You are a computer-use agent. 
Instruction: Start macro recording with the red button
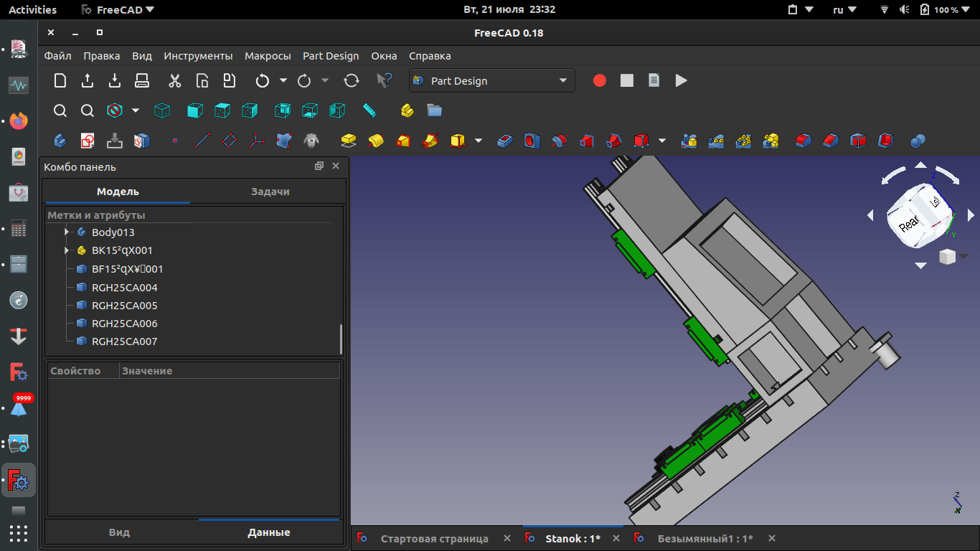[600, 81]
